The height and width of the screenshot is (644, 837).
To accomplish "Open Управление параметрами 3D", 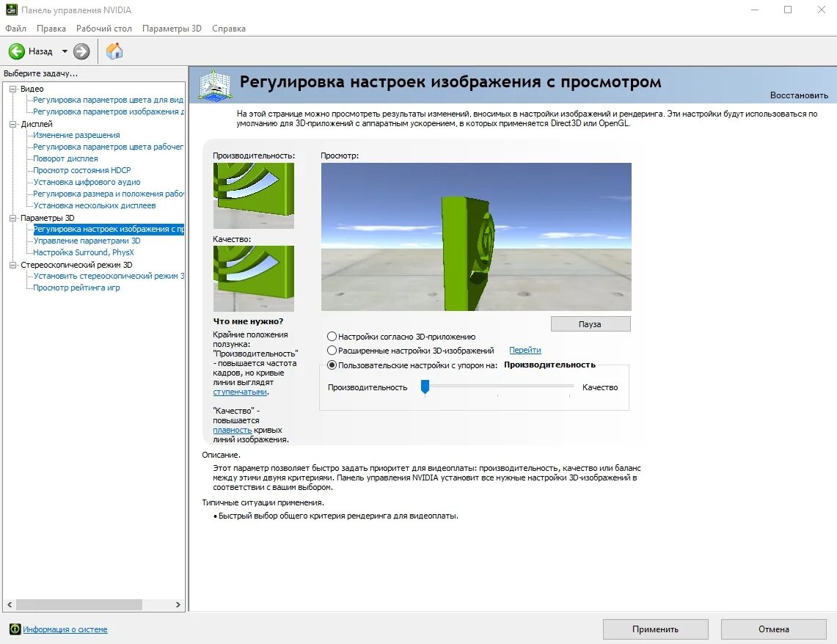I will pyautogui.click(x=87, y=241).
